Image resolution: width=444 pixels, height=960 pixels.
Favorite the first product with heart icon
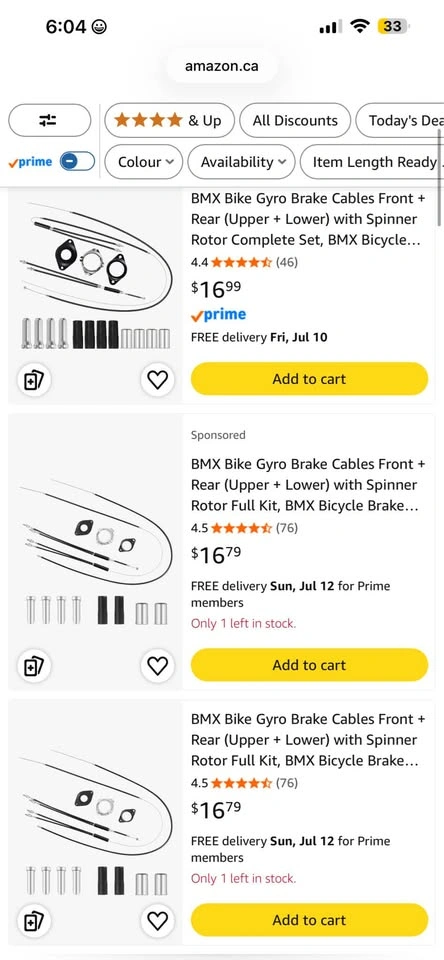pyautogui.click(x=157, y=380)
